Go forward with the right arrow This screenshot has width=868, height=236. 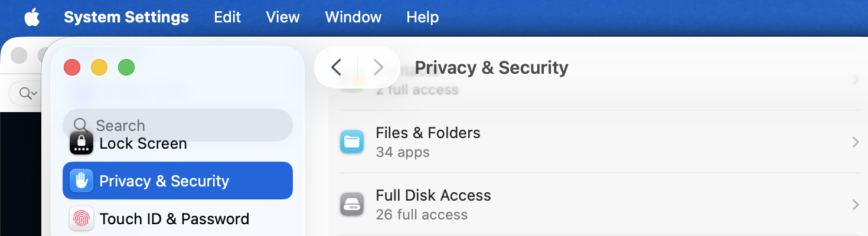coord(378,67)
